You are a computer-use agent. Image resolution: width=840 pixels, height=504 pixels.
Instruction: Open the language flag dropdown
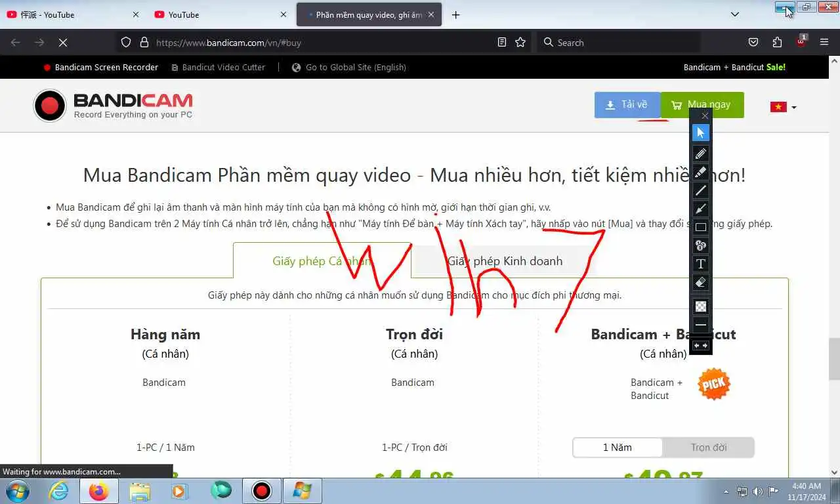pos(784,107)
